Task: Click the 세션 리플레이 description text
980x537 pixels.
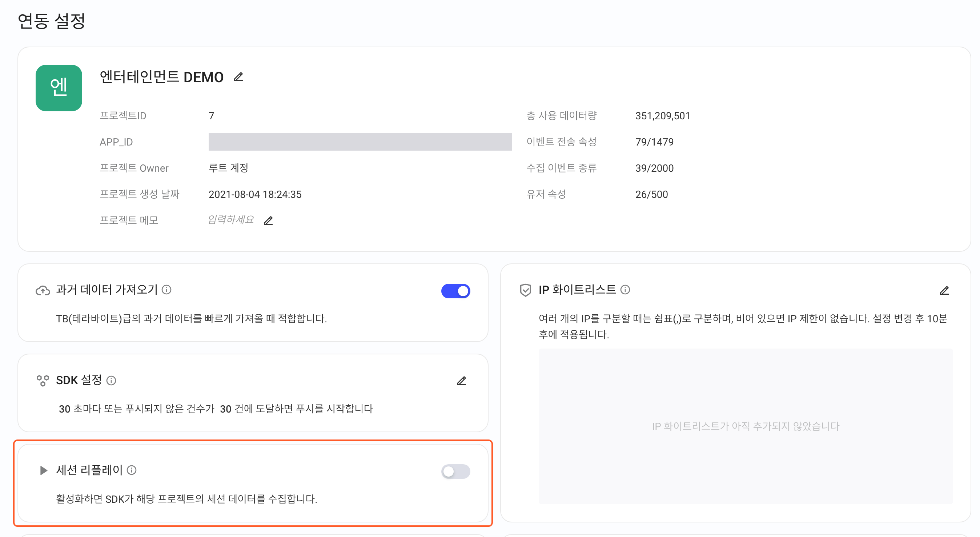Action: [186, 499]
